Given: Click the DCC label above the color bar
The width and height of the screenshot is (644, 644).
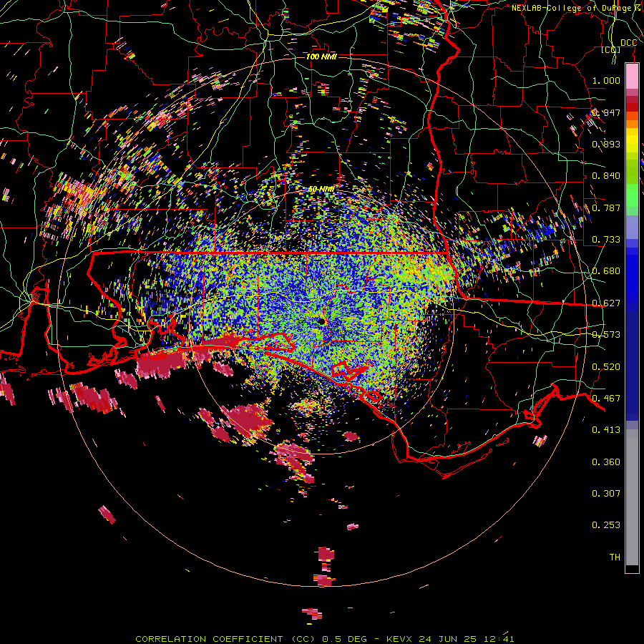Looking at the screenshot, I should (x=628, y=43).
